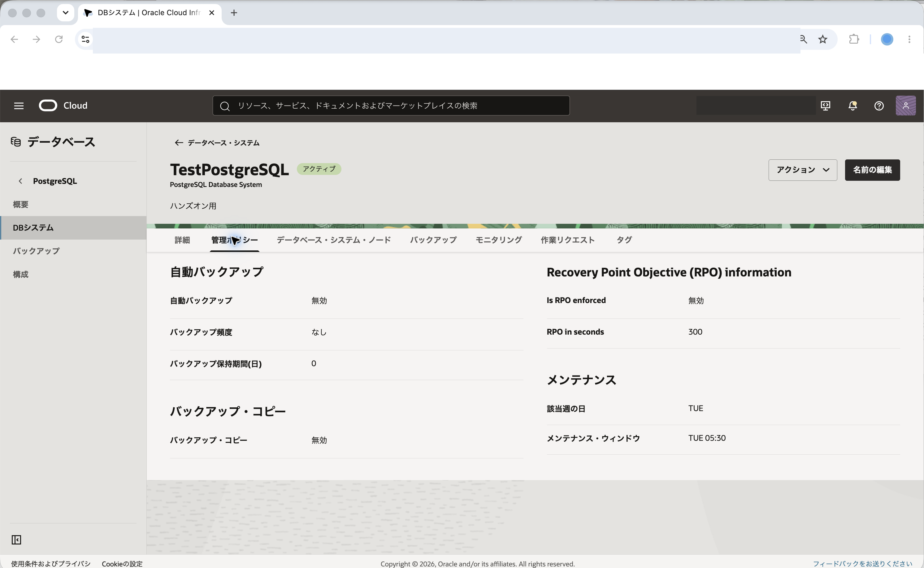Open the Chrome three-dot menu
Screen dimensions: 924x568
pos(909,39)
